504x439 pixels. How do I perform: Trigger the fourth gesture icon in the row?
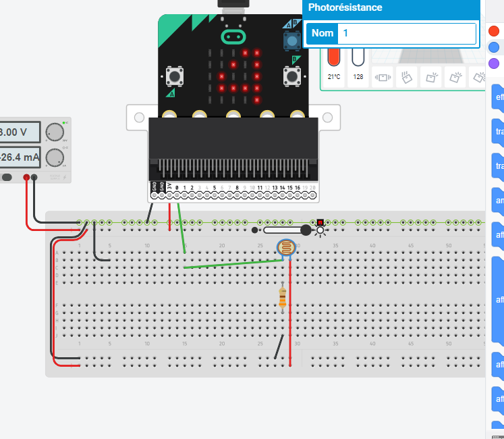click(455, 77)
